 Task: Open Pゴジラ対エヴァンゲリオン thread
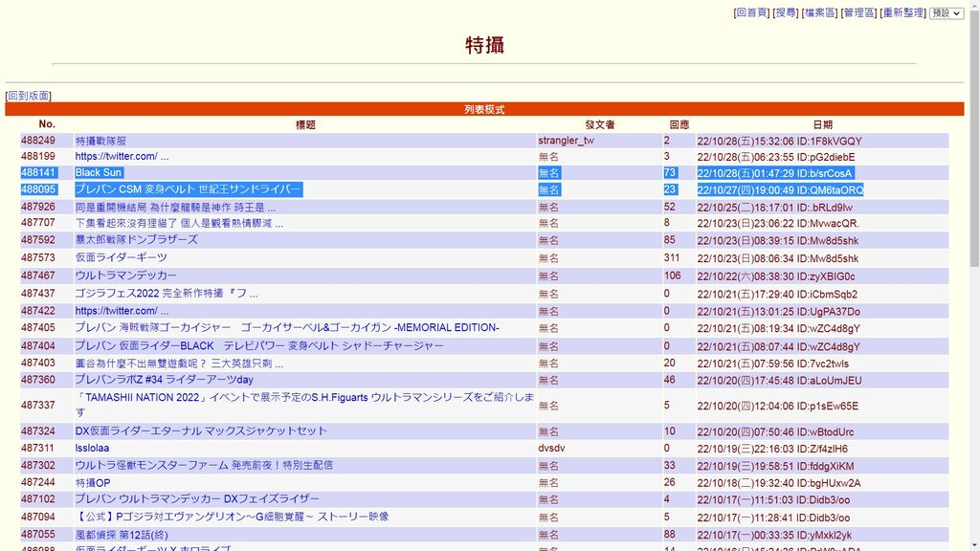(x=232, y=518)
